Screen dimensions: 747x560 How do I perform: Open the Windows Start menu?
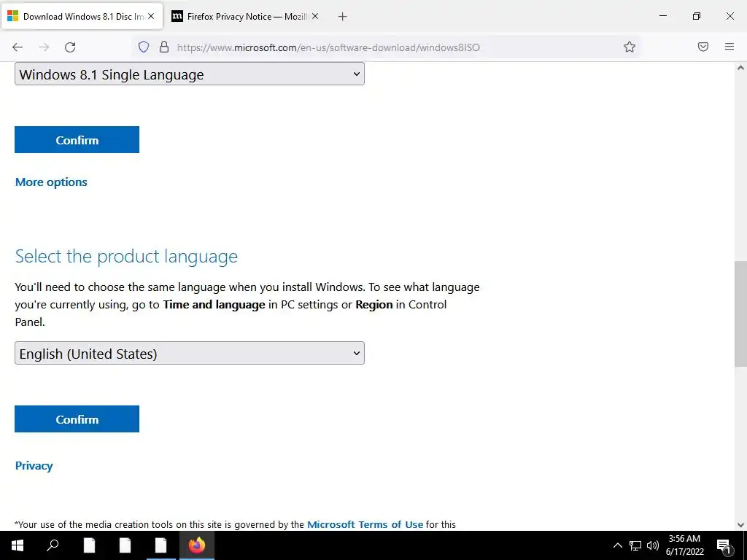[18, 545]
